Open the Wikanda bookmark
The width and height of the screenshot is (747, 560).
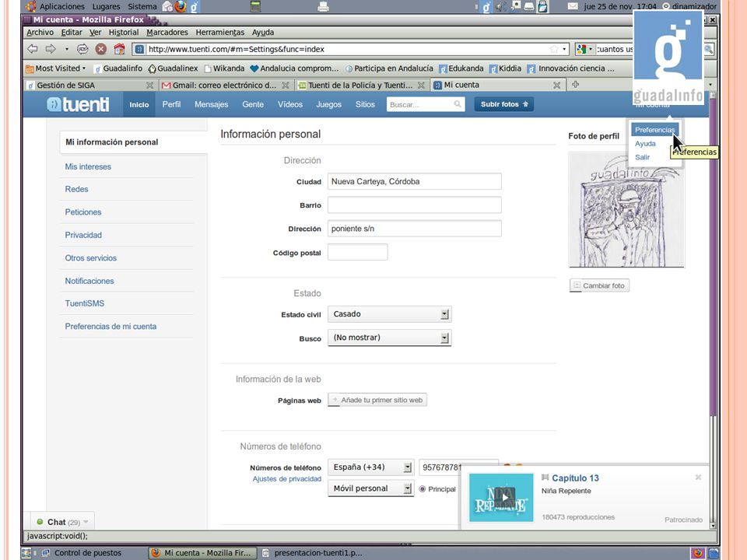point(224,68)
